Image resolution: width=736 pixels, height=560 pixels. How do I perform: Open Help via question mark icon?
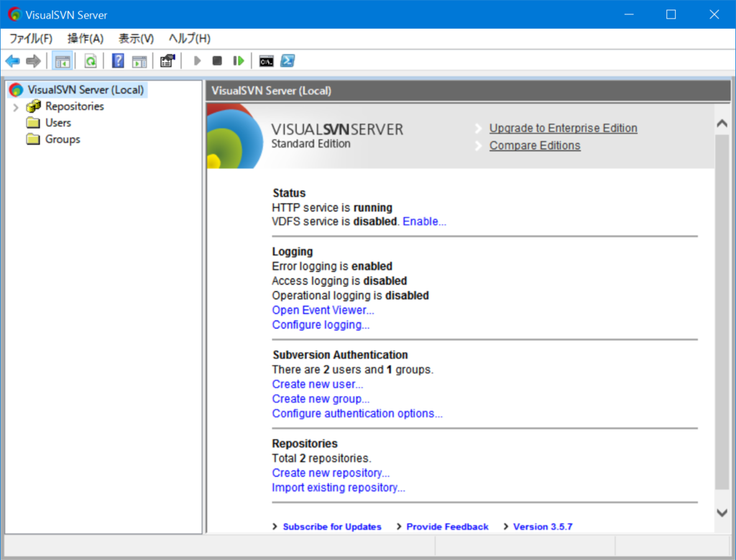[x=118, y=61]
